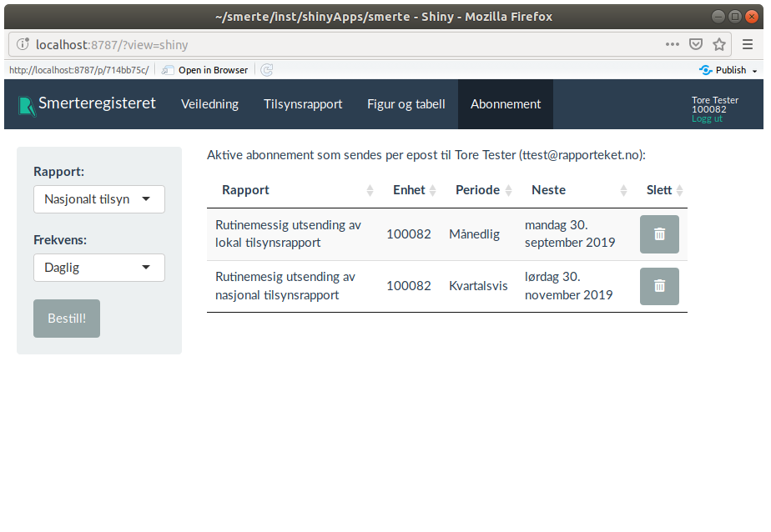This screenshot has width=771, height=532.
Task: Click the Rapport: field label
Action: (x=59, y=172)
